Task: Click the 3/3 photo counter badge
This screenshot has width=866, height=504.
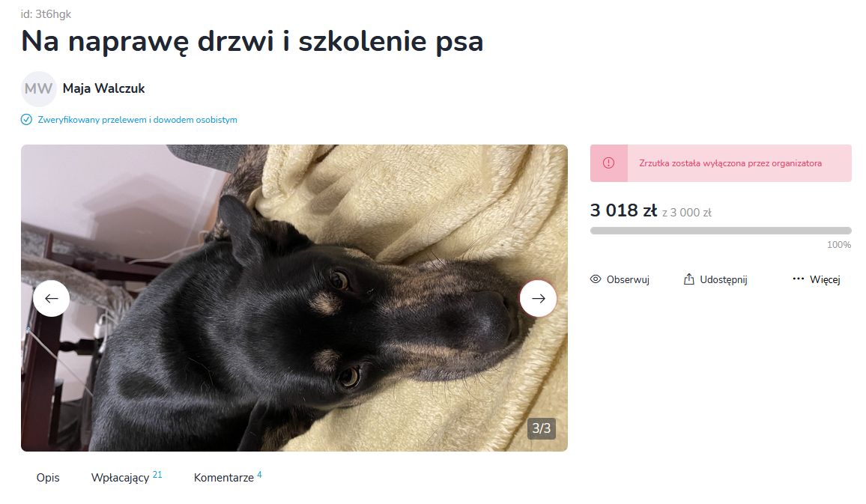Action: click(541, 428)
